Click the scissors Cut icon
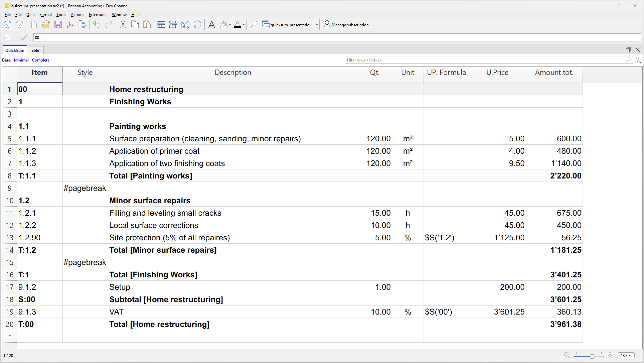The width and height of the screenshot is (644, 363). [x=123, y=25]
